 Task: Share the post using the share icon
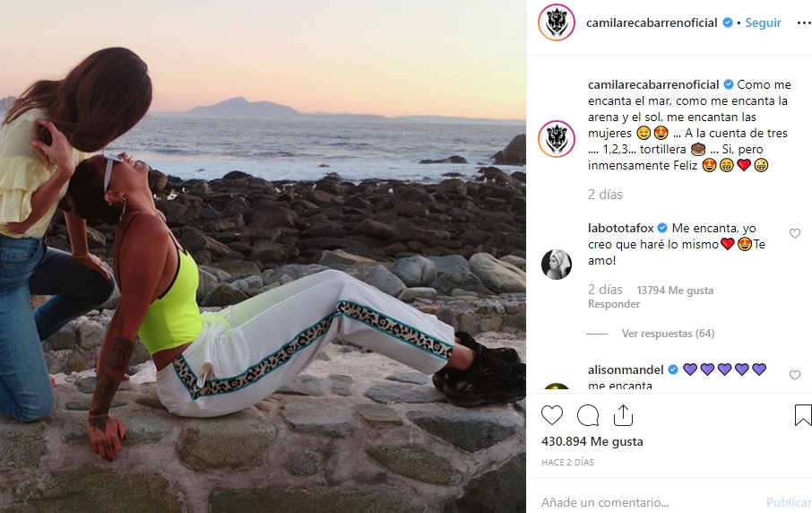(x=623, y=415)
